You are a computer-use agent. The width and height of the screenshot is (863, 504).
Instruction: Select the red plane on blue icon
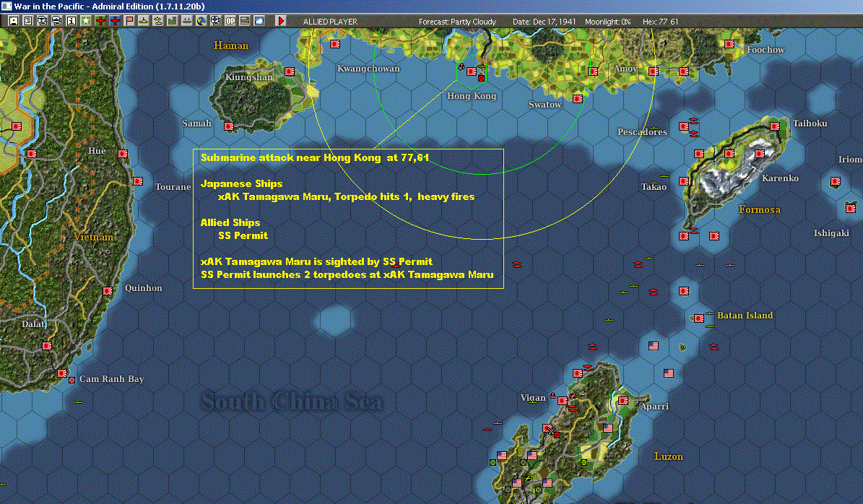tap(115, 21)
